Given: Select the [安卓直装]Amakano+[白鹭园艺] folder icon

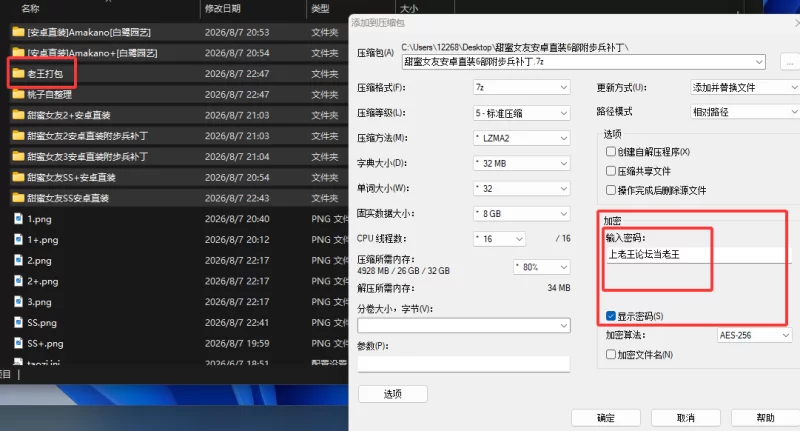Looking at the screenshot, I should 18,53.
